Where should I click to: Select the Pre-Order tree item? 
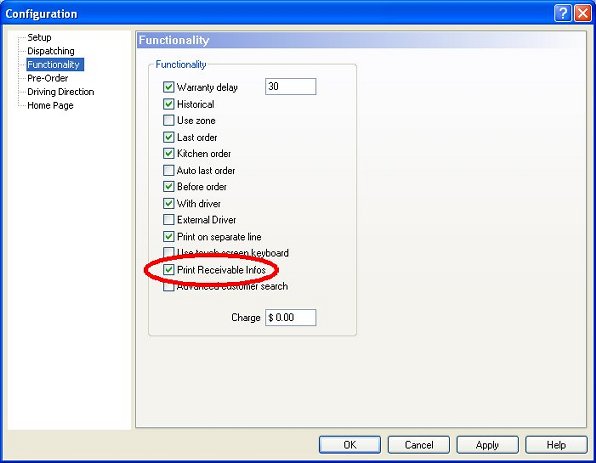(48, 78)
